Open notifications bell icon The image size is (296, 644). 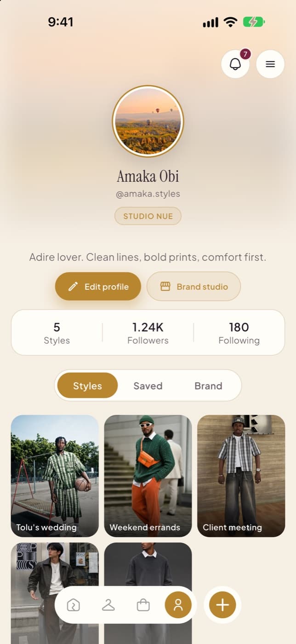tap(235, 64)
